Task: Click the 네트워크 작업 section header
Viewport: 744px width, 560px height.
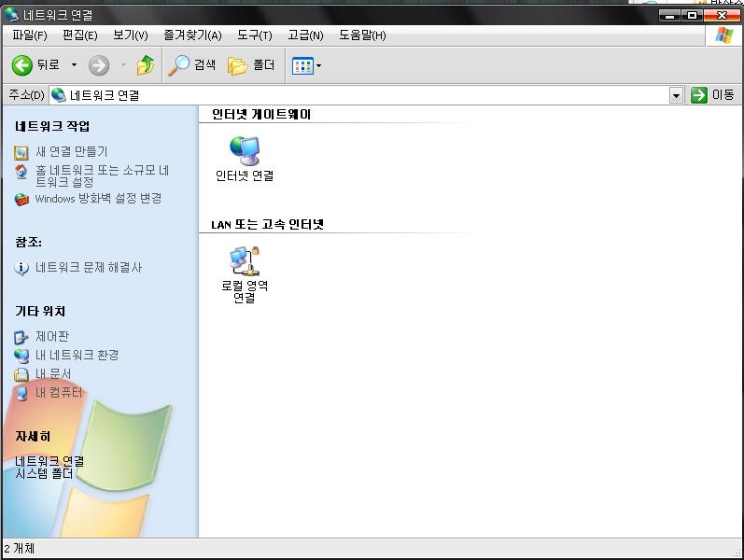Action: pyautogui.click(x=52, y=126)
